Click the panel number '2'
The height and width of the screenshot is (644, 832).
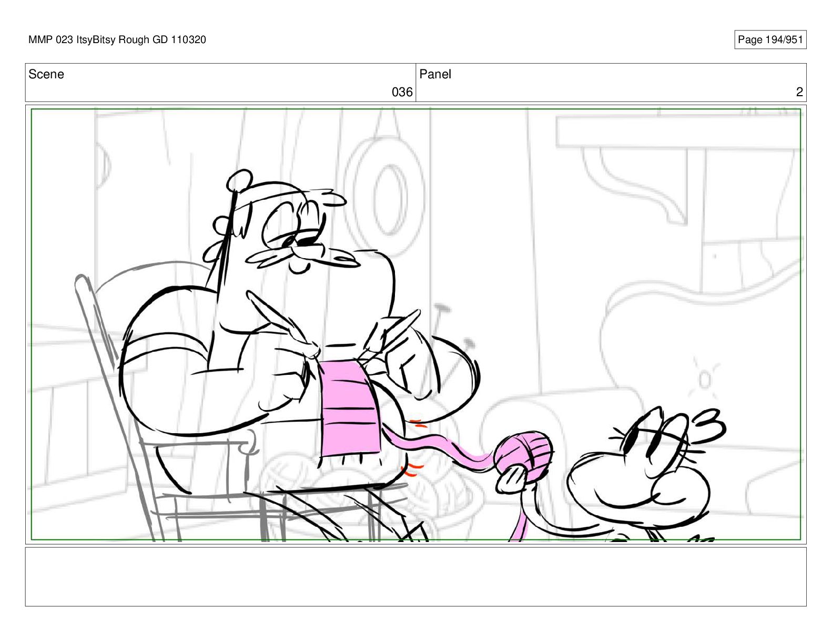click(799, 92)
